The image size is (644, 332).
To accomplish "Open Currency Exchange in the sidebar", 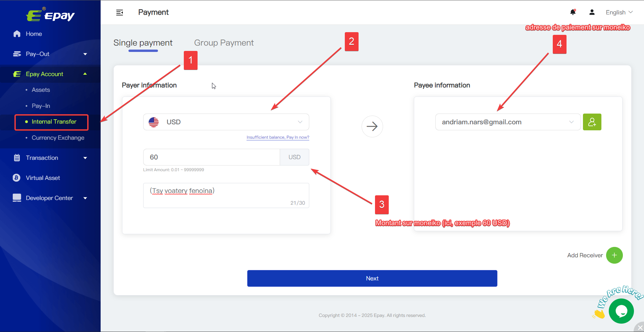I will pos(58,138).
